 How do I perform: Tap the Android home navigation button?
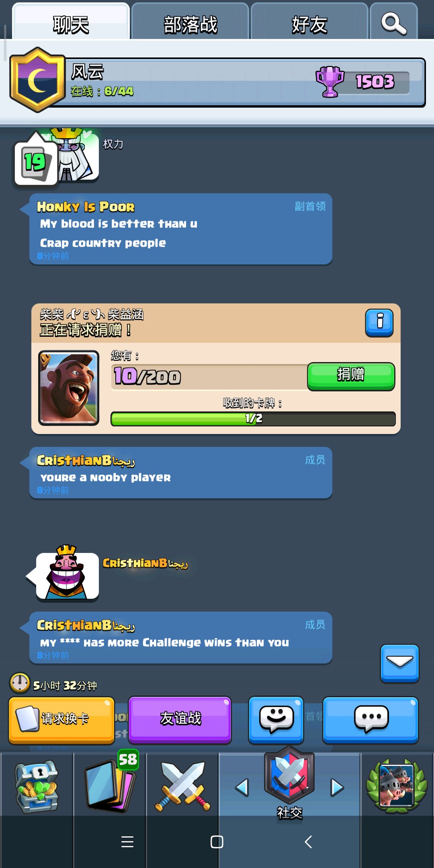pos(217,841)
